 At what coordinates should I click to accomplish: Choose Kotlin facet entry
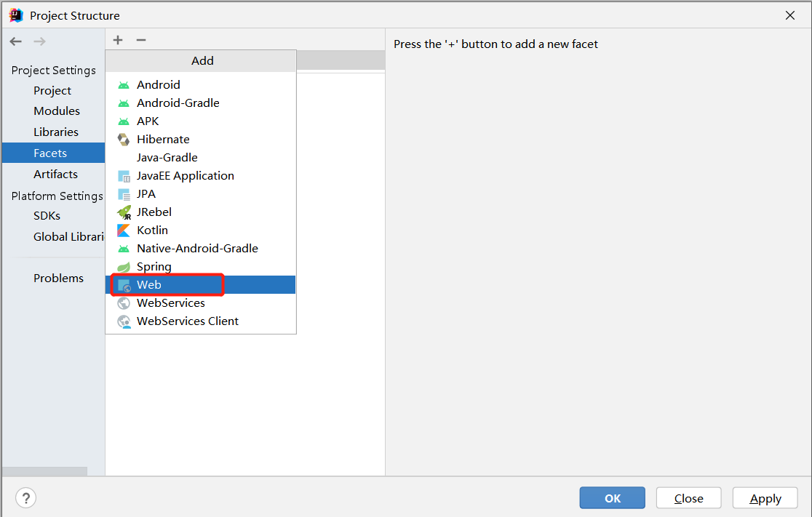tap(200, 230)
